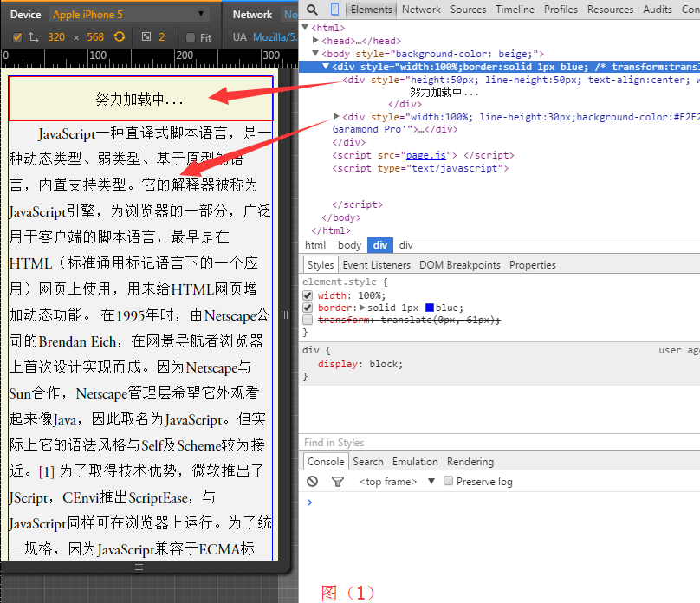Select the DOM Breakpoints tab
Image resolution: width=700 pixels, height=603 pixels.
pyautogui.click(x=460, y=265)
